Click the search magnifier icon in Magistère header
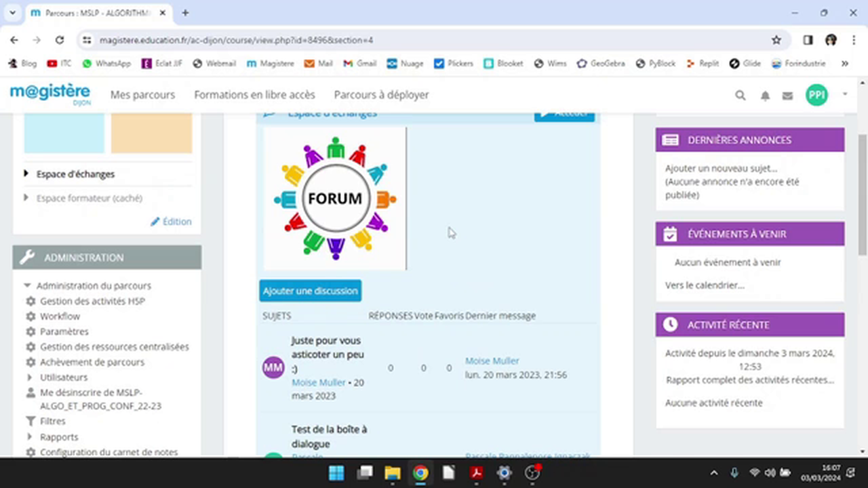This screenshot has width=868, height=488. tap(741, 96)
